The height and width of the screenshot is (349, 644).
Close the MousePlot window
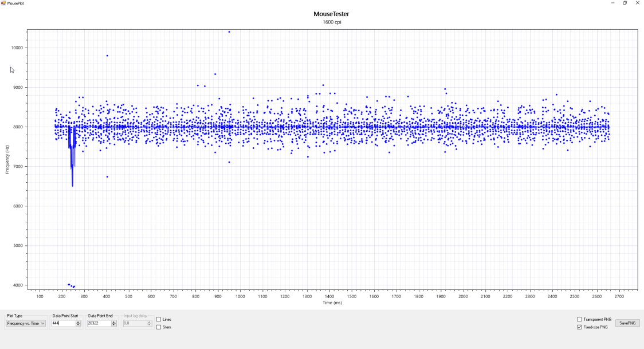point(637,3)
